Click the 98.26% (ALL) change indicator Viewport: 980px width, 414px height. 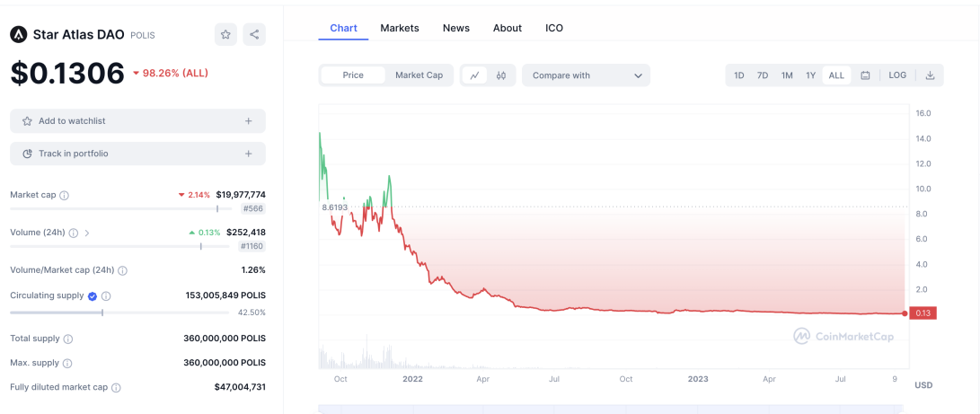(x=170, y=73)
